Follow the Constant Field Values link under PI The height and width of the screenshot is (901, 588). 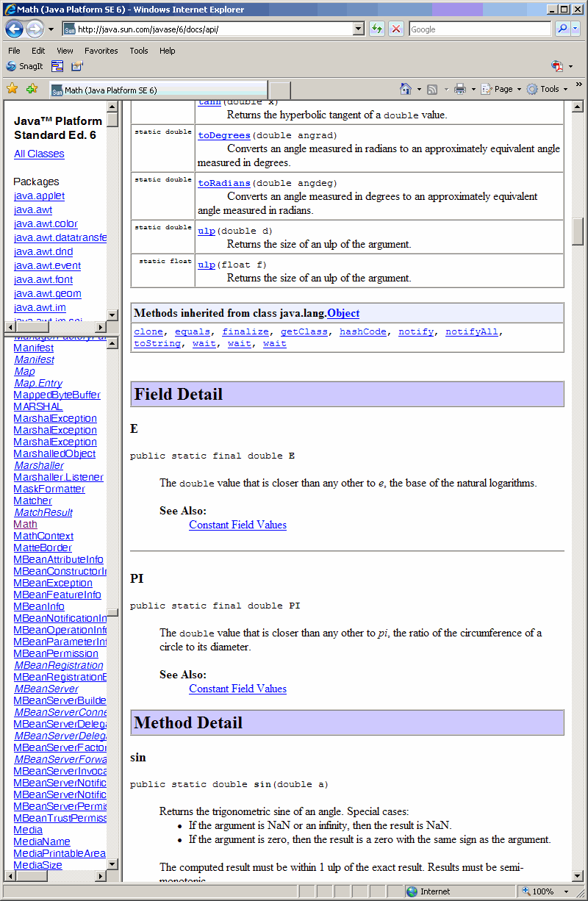pos(237,689)
